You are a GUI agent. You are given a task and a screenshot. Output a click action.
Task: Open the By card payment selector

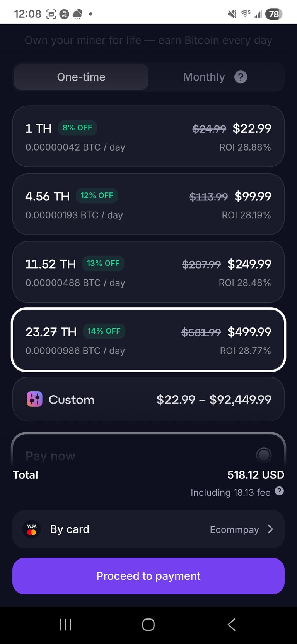(148, 529)
